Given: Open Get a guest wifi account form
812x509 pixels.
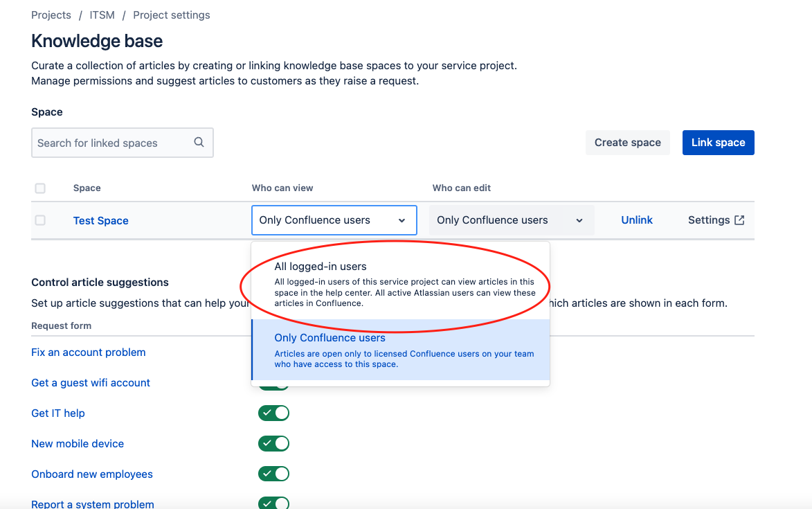Looking at the screenshot, I should (x=91, y=383).
